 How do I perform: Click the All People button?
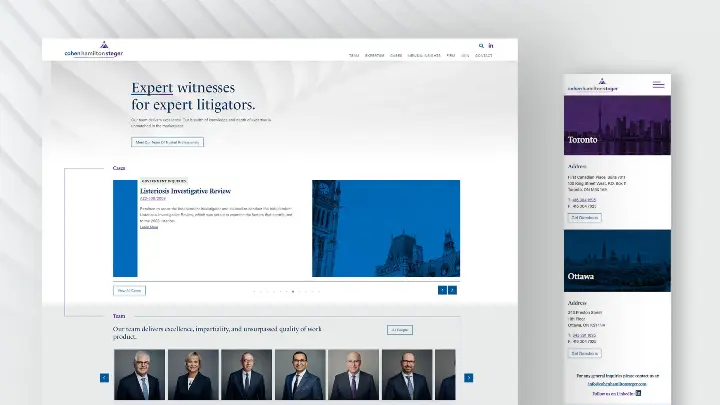400,329
